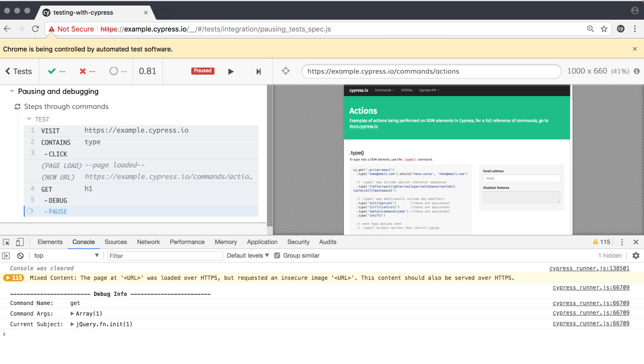Toggle the device toolbar icon
This screenshot has height=364, width=644.
pos(20,242)
